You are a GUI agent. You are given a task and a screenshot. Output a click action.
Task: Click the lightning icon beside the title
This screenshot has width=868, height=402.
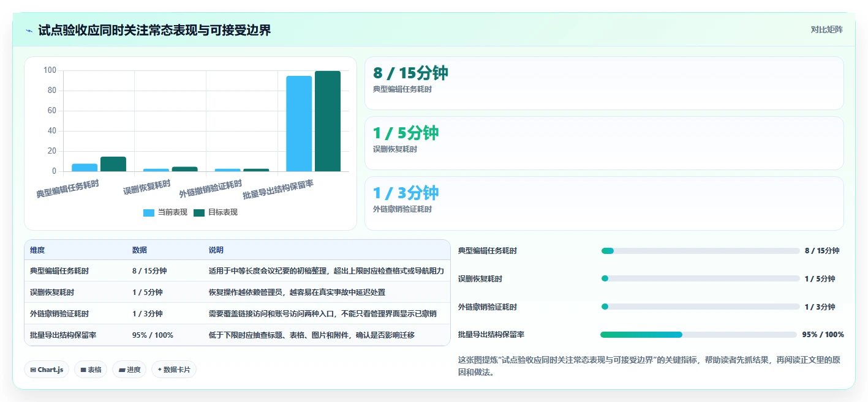(29, 31)
